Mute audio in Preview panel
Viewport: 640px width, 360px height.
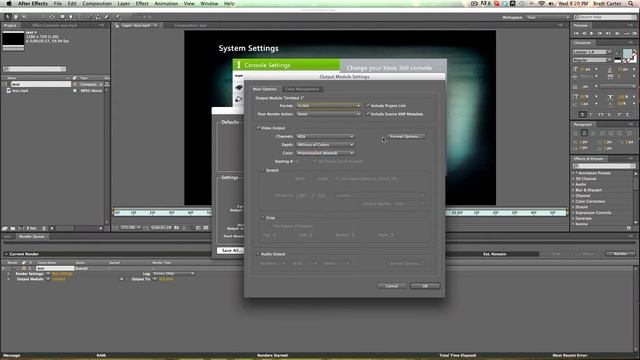tap(617, 33)
